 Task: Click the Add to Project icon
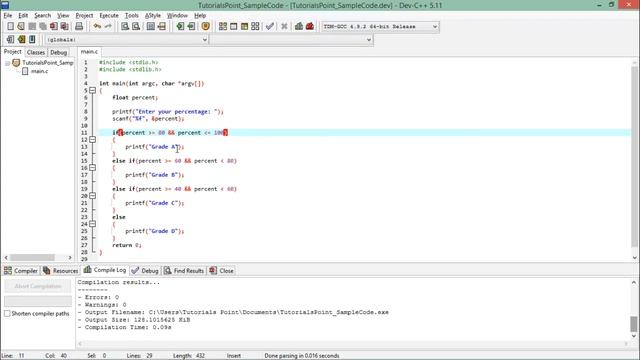click(180, 27)
